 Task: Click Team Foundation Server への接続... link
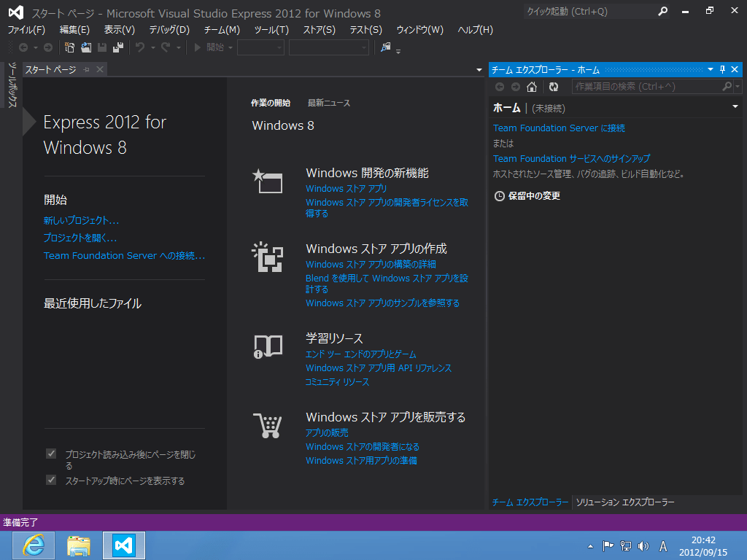[x=124, y=256]
